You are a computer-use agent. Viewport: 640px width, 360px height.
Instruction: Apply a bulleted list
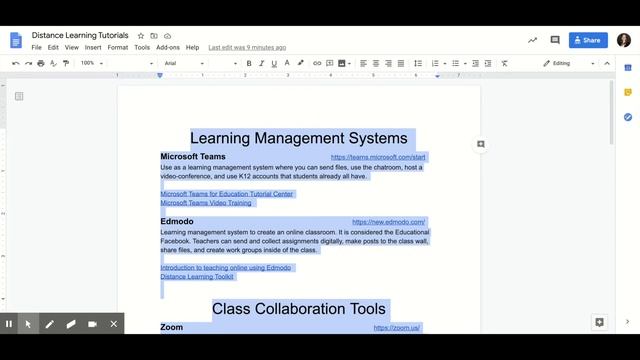pos(456,63)
